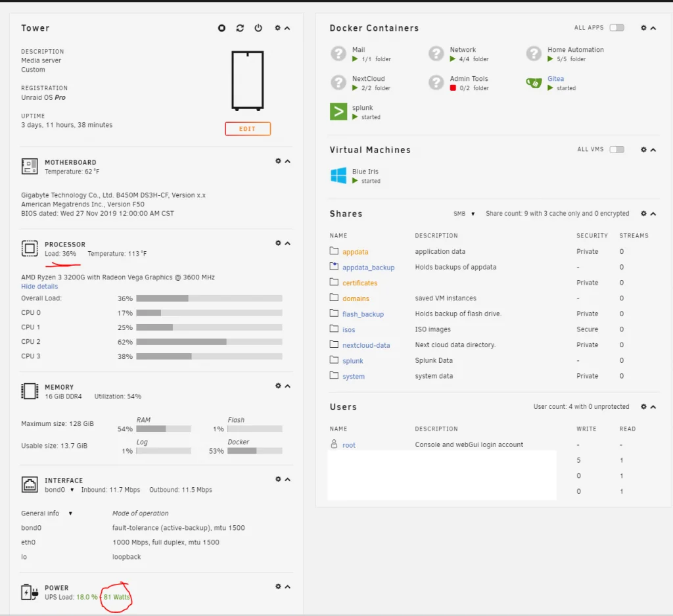Image resolution: width=673 pixels, height=616 pixels.
Task: Collapse the Power section
Action: [288, 587]
